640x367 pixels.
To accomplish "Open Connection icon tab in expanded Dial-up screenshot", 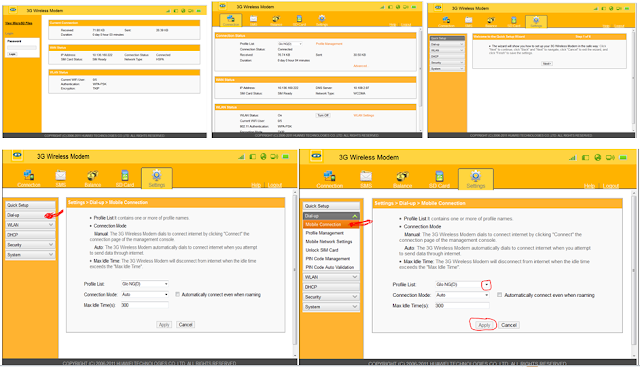I will [329, 176].
